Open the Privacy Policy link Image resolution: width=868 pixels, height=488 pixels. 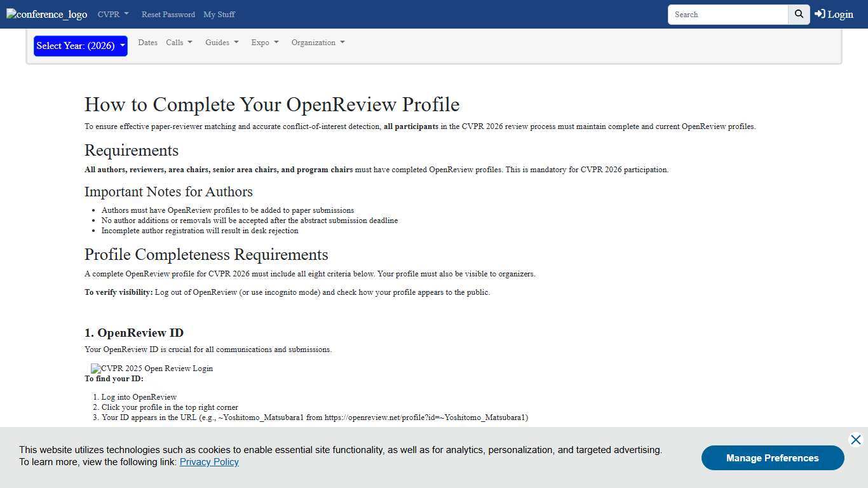pyautogui.click(x=209, y=462)
